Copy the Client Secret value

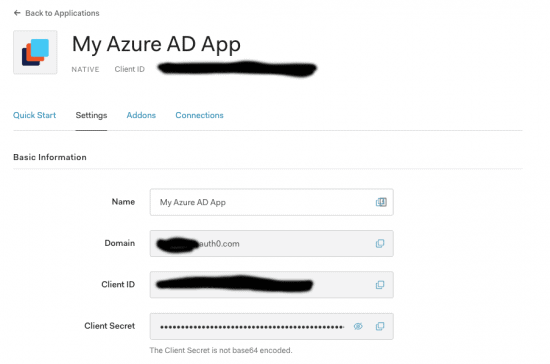pyautogui.click(x=380, y=326)
